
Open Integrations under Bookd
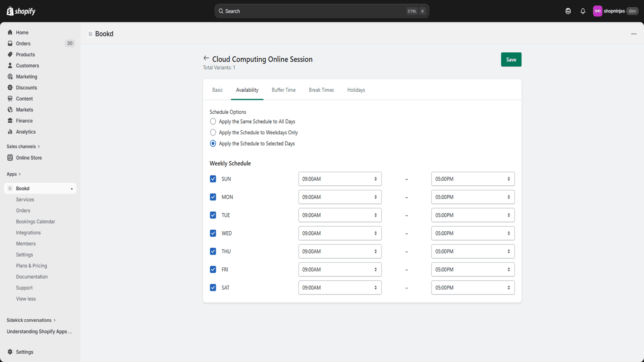(x=28, y=232)
